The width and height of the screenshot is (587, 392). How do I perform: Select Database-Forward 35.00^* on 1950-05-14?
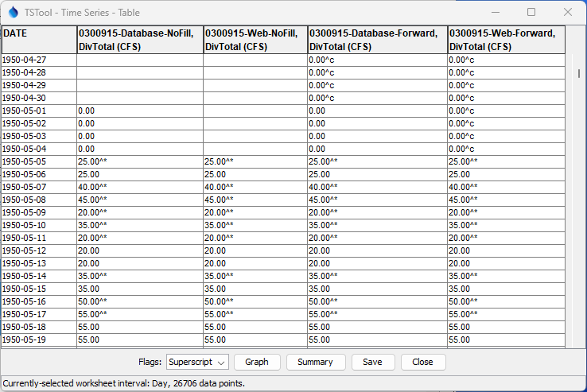pyautogui.click(x=377, y=277)
